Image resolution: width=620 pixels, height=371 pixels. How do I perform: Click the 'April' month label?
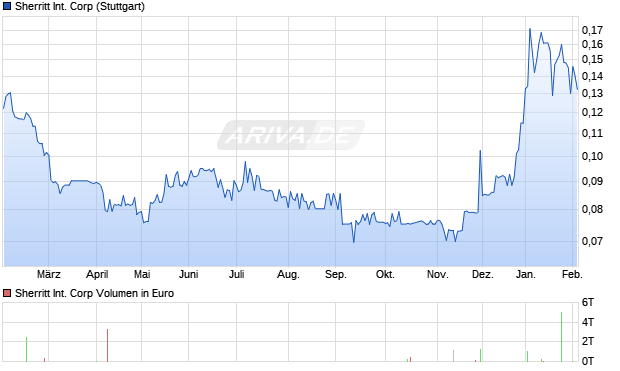coord(97,274)
